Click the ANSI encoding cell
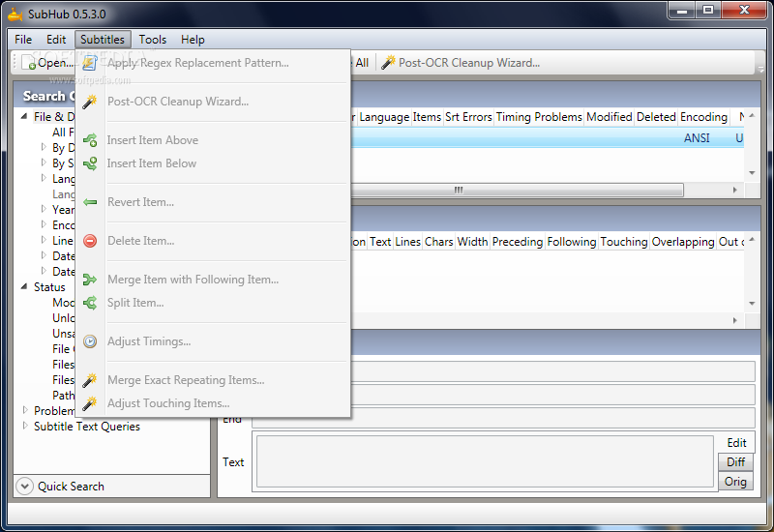 pos(697,138)
